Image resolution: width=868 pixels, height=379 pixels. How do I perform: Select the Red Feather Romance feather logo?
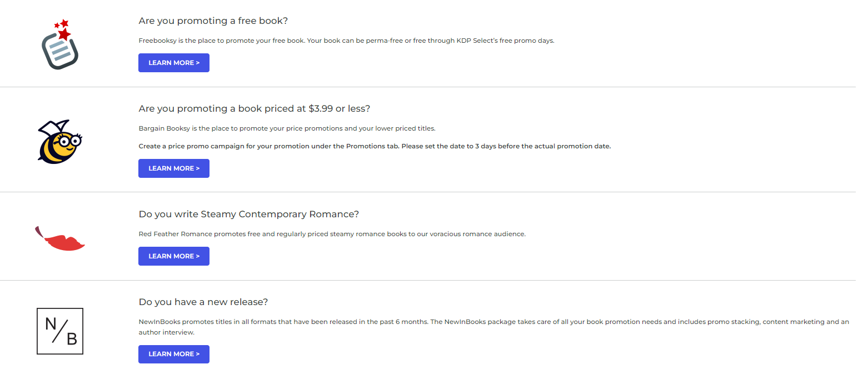(x=60, y=238)
